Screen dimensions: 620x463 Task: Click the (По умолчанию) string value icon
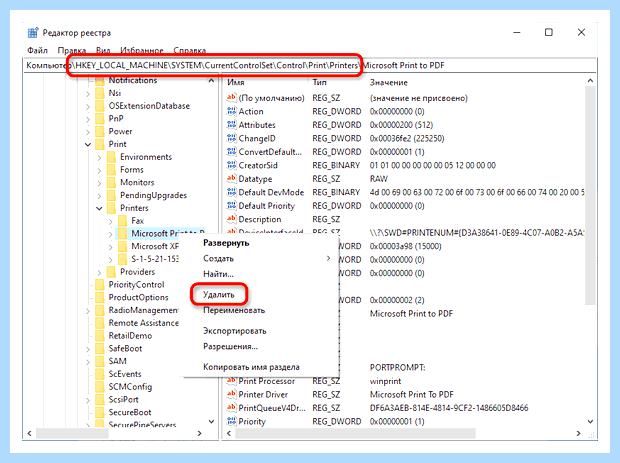(231, 98)
